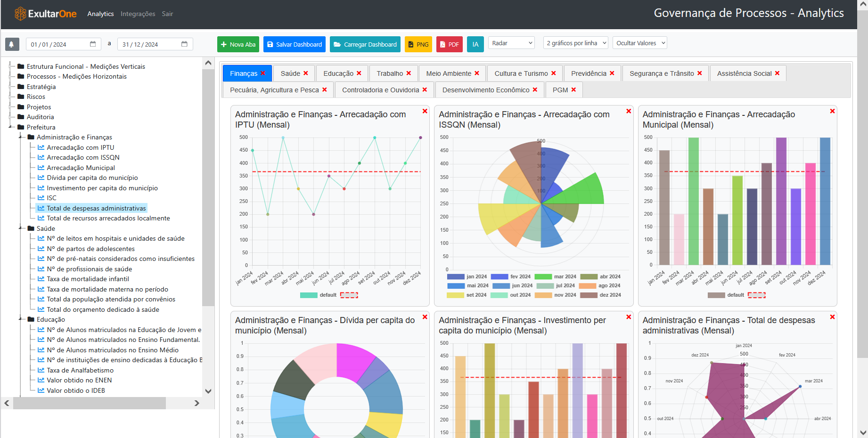The image size is (868, 438).
Task: Click the Saúde folder icon in the tree
Action: pyautogui.click(x=30, y=228)
